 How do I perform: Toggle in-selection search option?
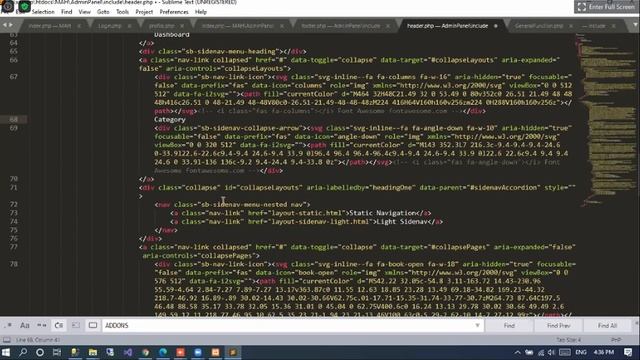pos(76,325)
